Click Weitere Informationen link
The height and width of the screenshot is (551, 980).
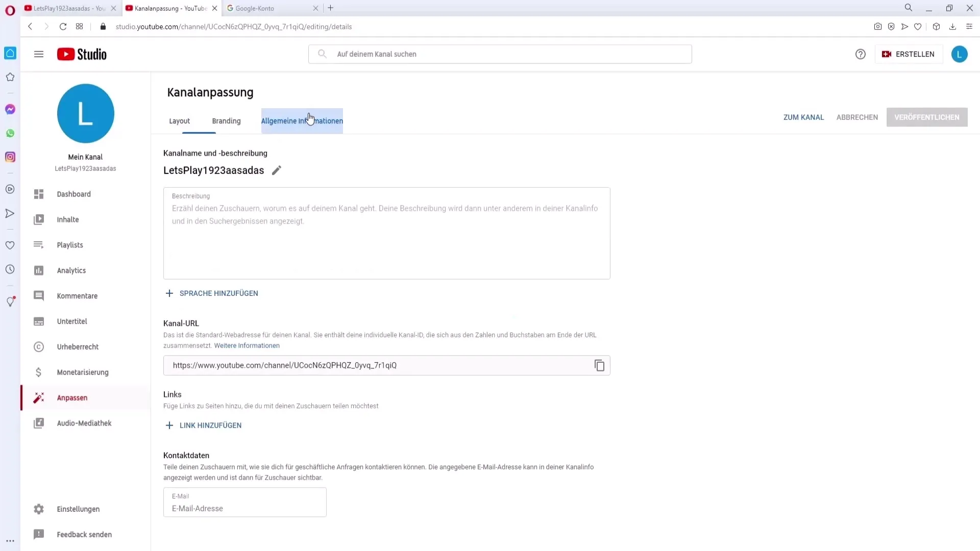click(x=247, y=345)
